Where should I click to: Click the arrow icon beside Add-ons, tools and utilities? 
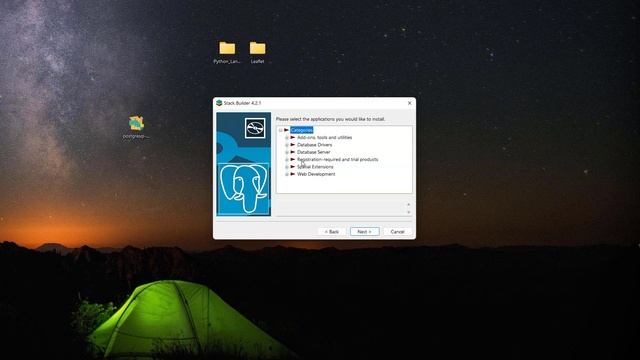[x=293, y=138]
